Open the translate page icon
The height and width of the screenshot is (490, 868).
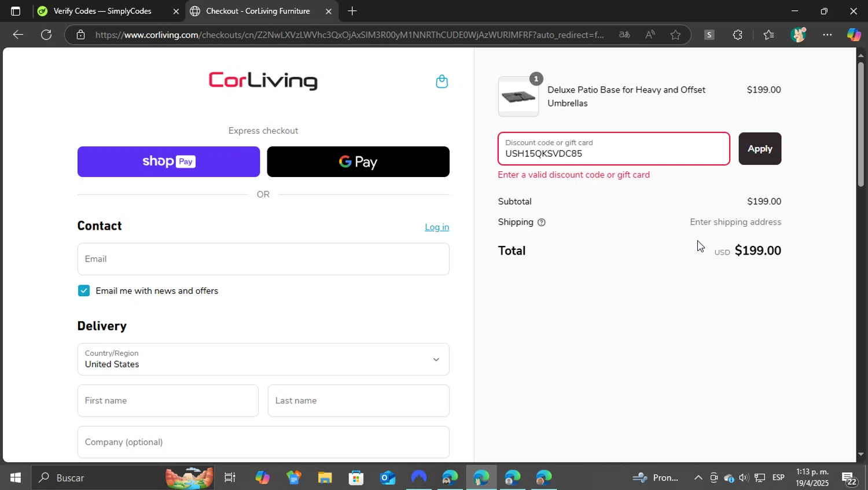click(624, 35)
